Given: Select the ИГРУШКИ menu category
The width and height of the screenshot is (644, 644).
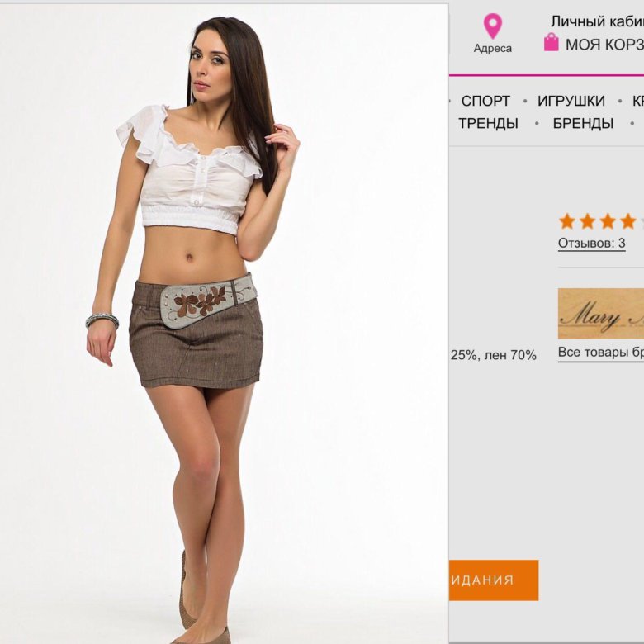Looking at the screenshot, I should (571, 101).
